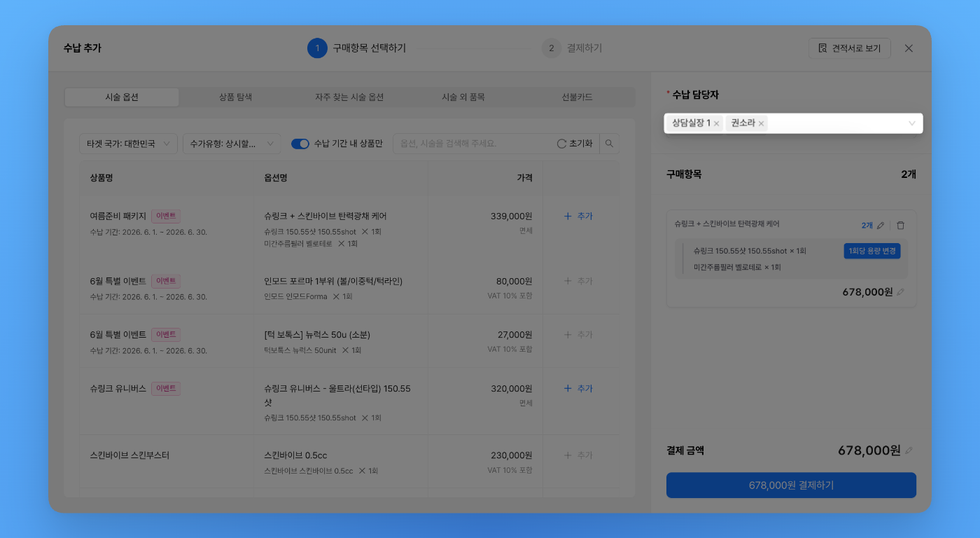
Task: Switch to 시술 외 품목 tab
Action: tap(463, 97)
